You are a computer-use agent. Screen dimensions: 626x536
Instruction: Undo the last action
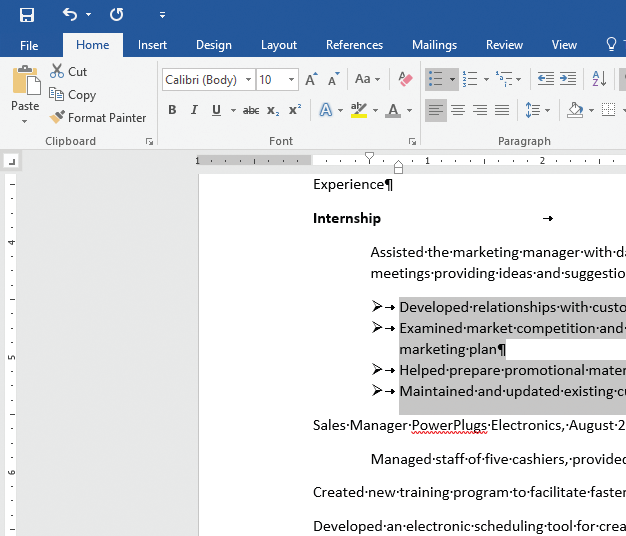point(70,15)
